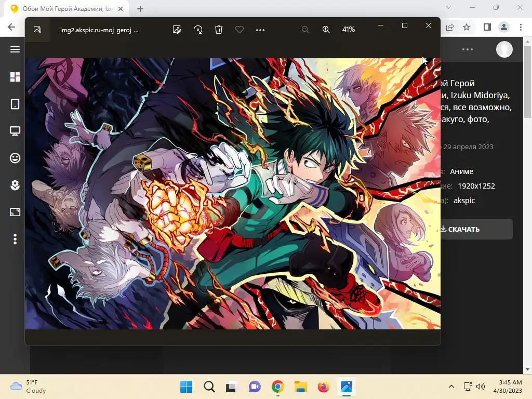Screen dimensions: 532x399
Task: Open the edit image tool in Photos
Action: pos(177,30)
